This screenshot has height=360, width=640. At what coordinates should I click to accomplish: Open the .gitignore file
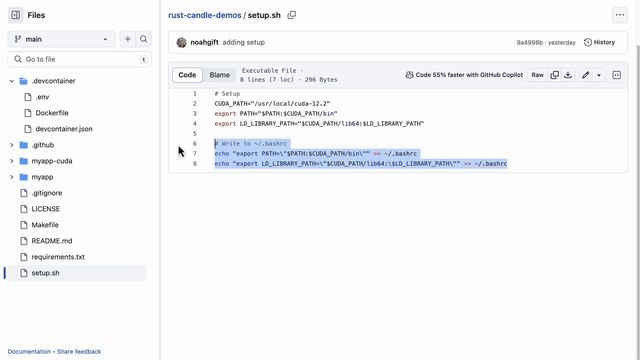click(x=47, y=193)
